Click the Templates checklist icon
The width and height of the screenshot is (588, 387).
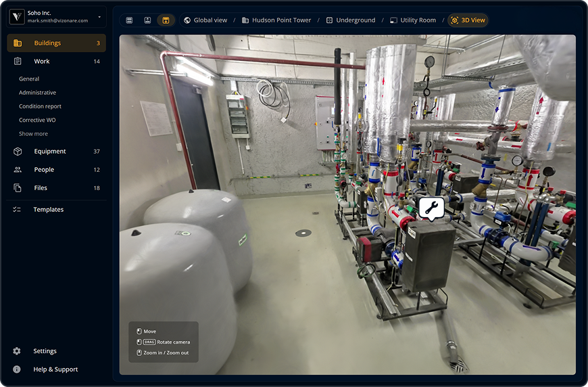coord(17,210)
